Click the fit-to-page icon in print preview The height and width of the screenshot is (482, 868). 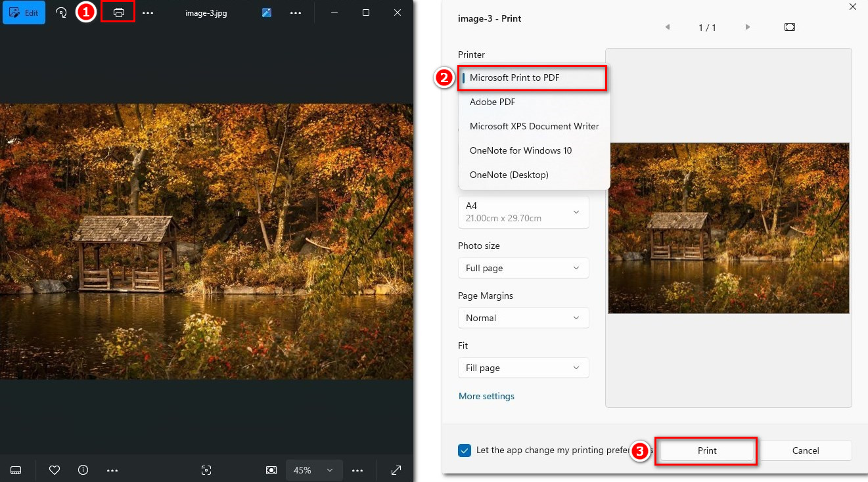coord(789,27)
